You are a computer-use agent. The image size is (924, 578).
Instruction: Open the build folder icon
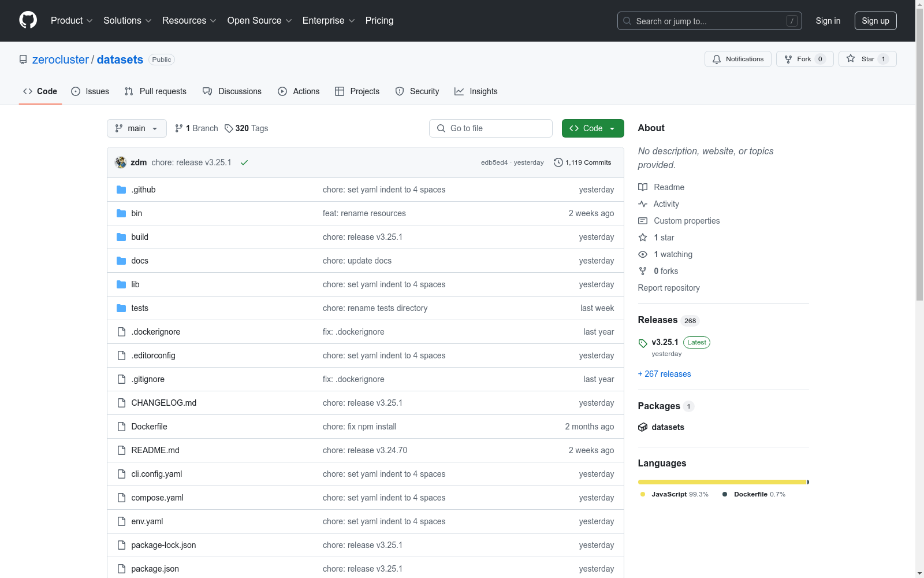coord(121,237)
